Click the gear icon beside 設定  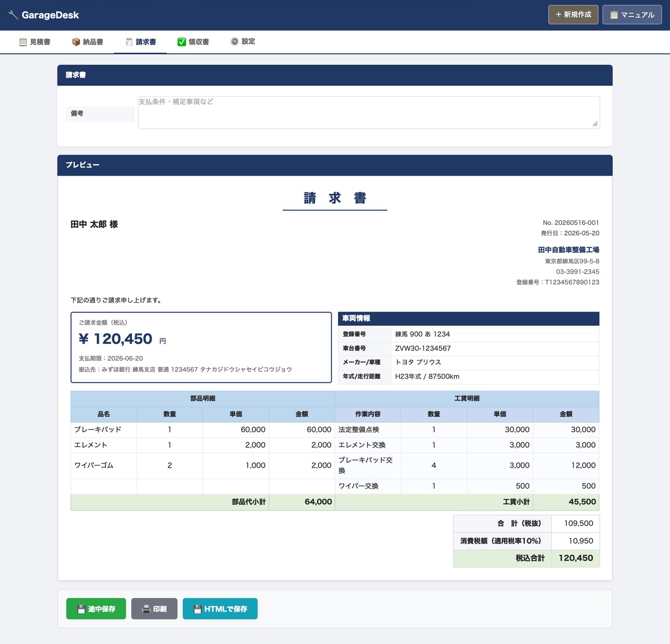(235, 42)
